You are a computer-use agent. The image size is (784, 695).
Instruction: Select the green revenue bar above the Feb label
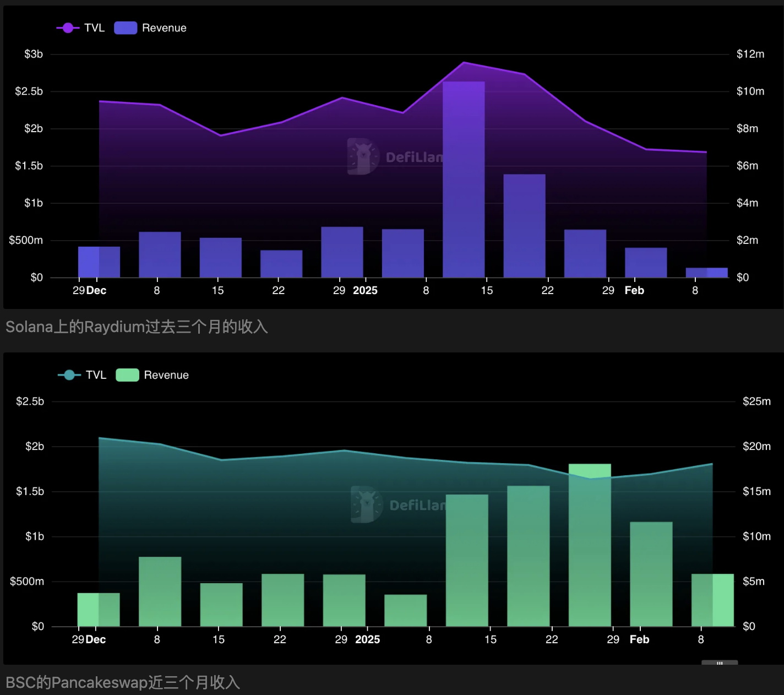click(x=651, y=574)
